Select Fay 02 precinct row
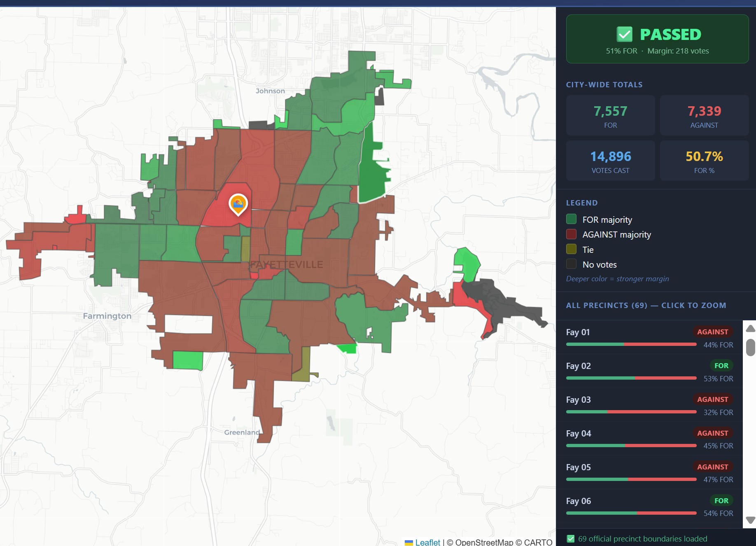This screenshot has height=546, width=756. click(649, 371)
